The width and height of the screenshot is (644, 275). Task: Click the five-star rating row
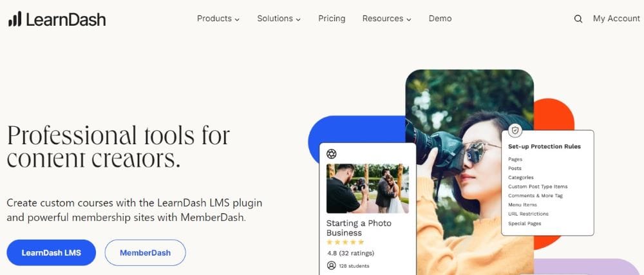345,242
